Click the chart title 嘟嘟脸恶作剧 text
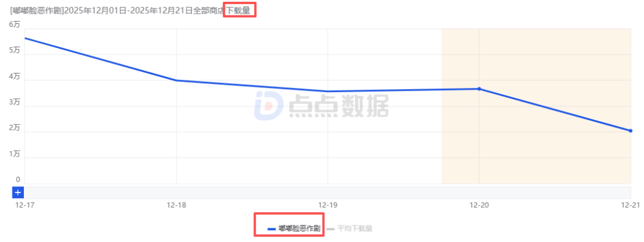 [x=36, y=10]
